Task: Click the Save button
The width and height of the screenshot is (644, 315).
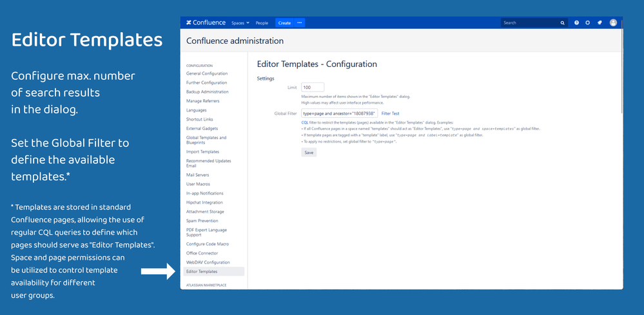Action: [x=309, y=153]
